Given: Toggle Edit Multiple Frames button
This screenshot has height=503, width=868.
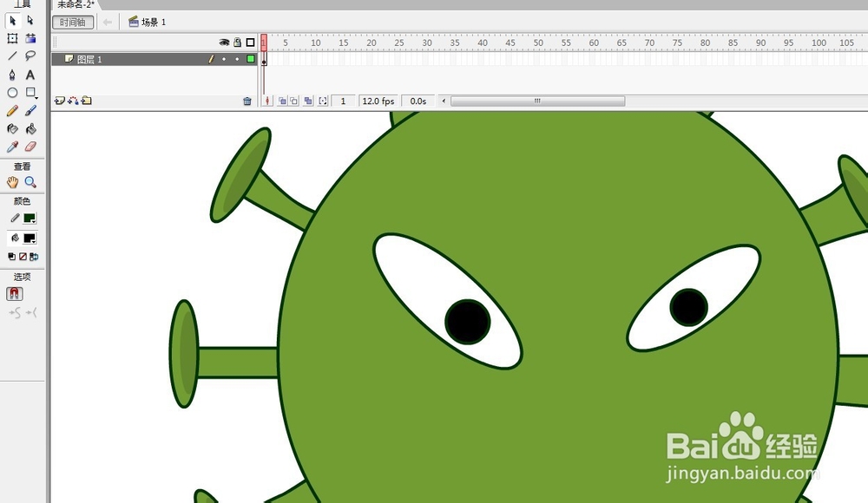Looking at the screenshot, I should click(x=308, y=101).
